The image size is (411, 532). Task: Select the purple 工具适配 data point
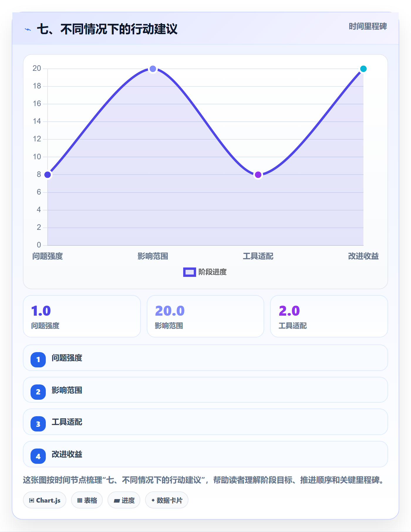pos(258,175)
